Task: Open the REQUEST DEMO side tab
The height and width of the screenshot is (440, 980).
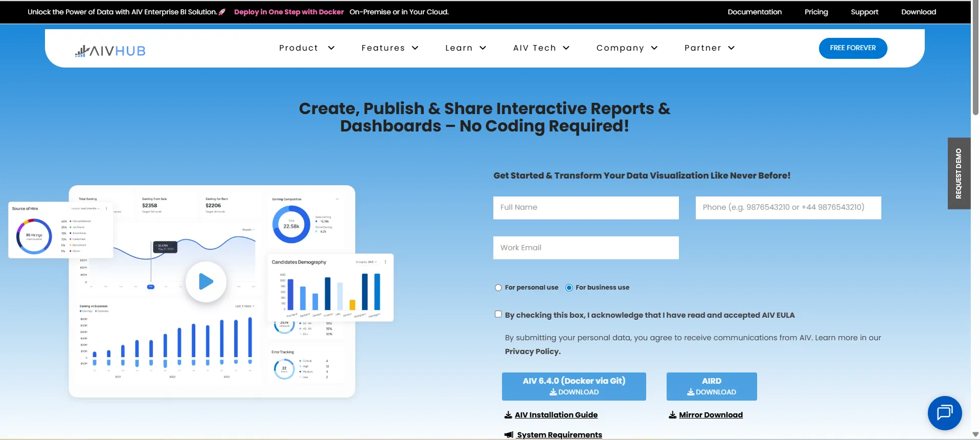Action: pyautogui.click(x=959, y=173)
